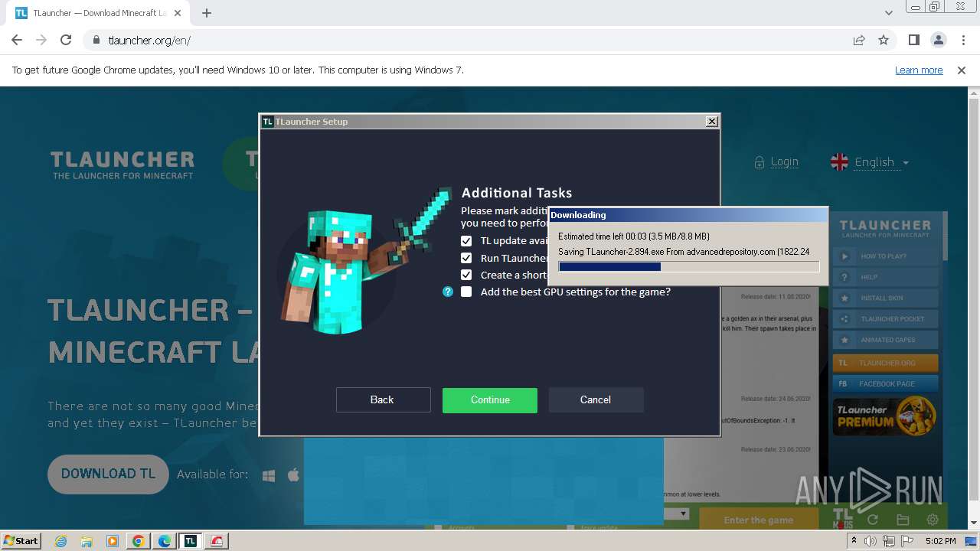Screen dimensions: 980x551
Task: Open the Chrome three-dot menu
Action: click(x=963, y=40)
